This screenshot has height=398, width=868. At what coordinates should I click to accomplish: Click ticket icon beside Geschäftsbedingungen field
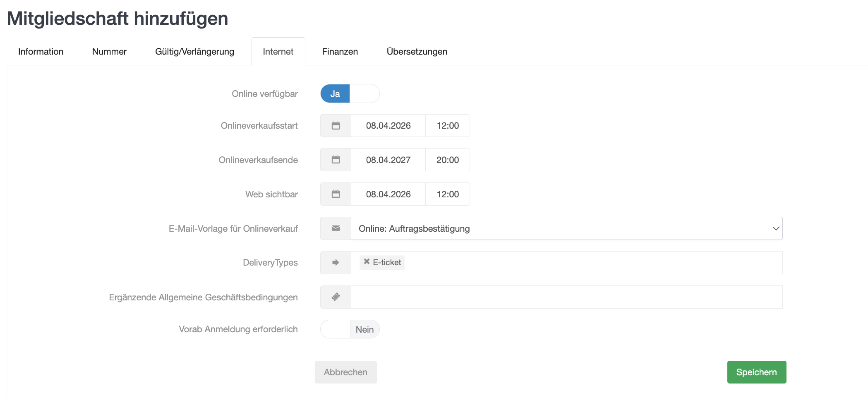(336, 297)
